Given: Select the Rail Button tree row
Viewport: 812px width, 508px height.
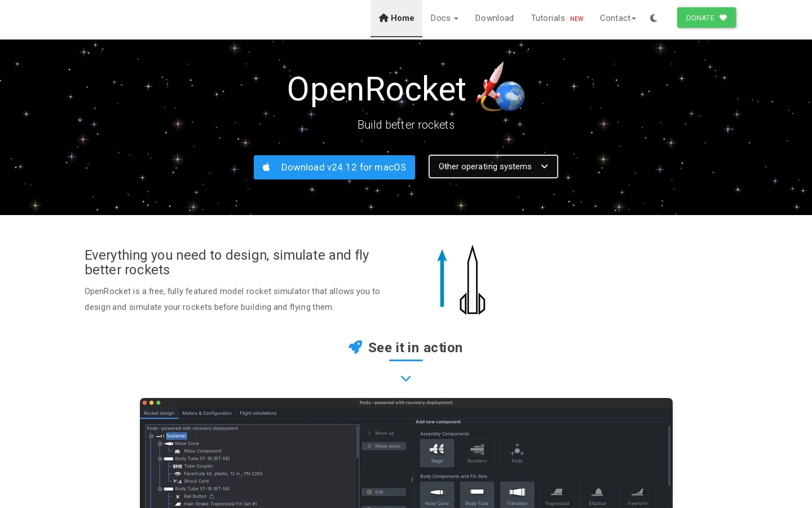Looking at the screenshot, I should point(194,497).
